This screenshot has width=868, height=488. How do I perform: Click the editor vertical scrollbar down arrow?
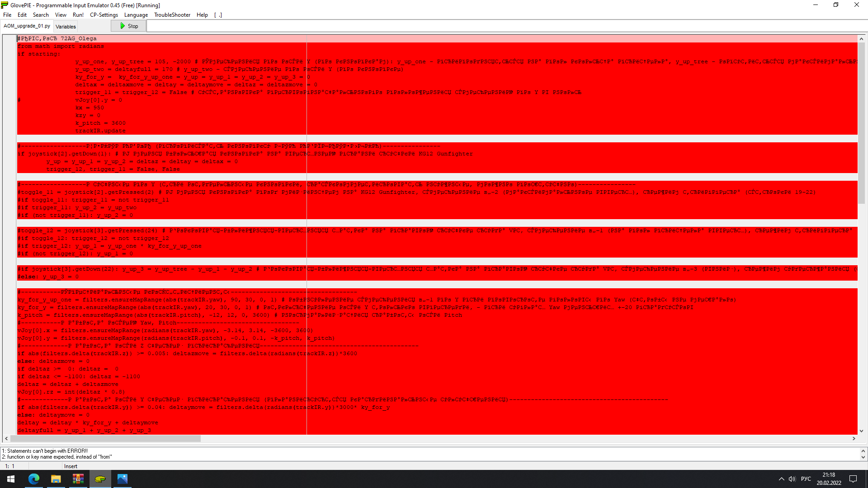[x=861, y=431]
